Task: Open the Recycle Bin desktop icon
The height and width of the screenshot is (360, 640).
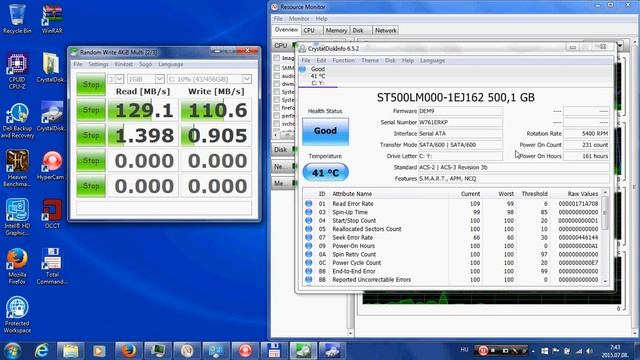Action: tap(16, 19)
